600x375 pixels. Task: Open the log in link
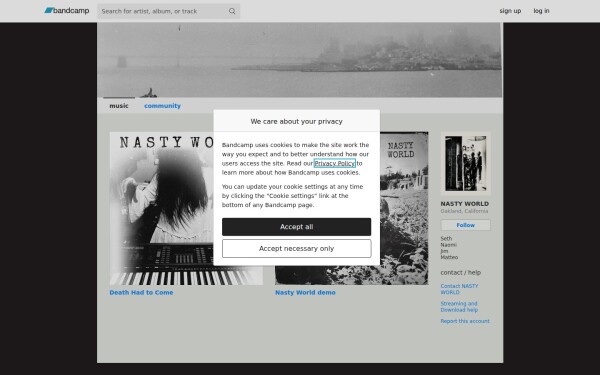[x=541, y=11]
